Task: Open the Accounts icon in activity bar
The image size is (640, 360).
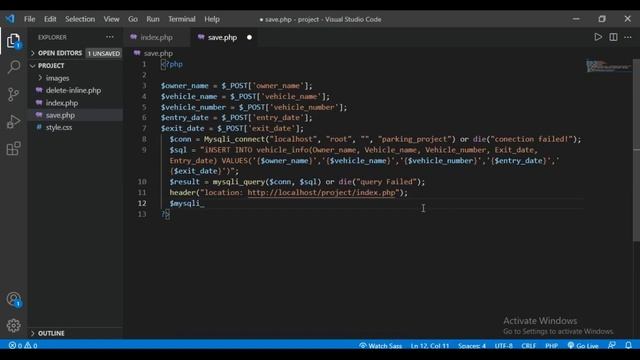Action: 14,300
